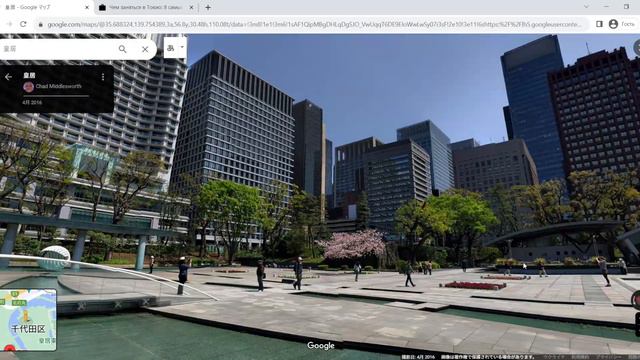640x360 pixels.
Task: Switch to the second browser tab
Action: (146, 7)
